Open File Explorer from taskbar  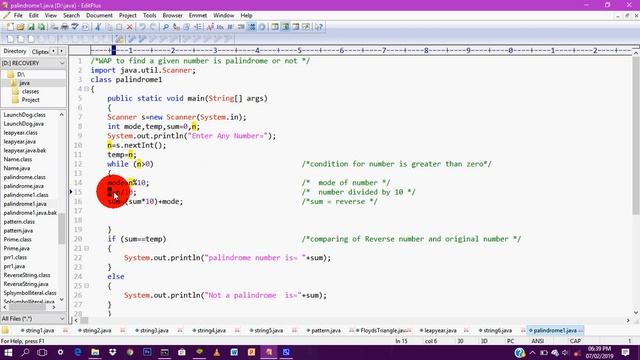tap(95, 352)
